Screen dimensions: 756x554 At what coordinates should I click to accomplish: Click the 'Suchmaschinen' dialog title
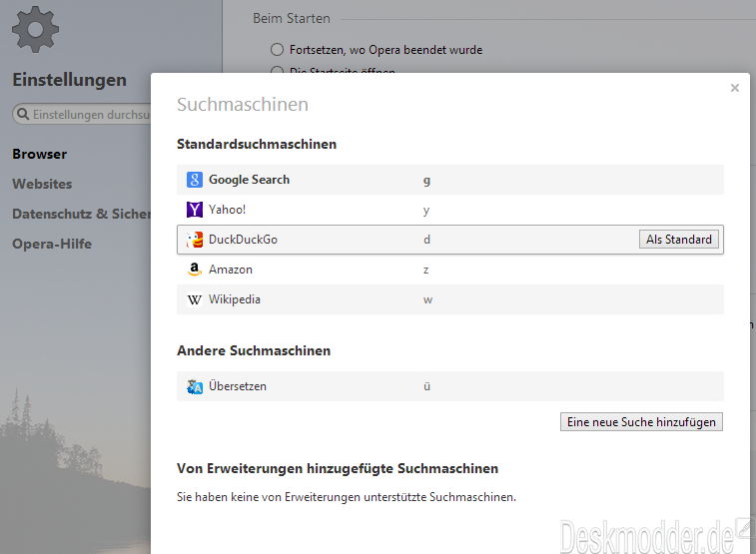coord(243,105)
